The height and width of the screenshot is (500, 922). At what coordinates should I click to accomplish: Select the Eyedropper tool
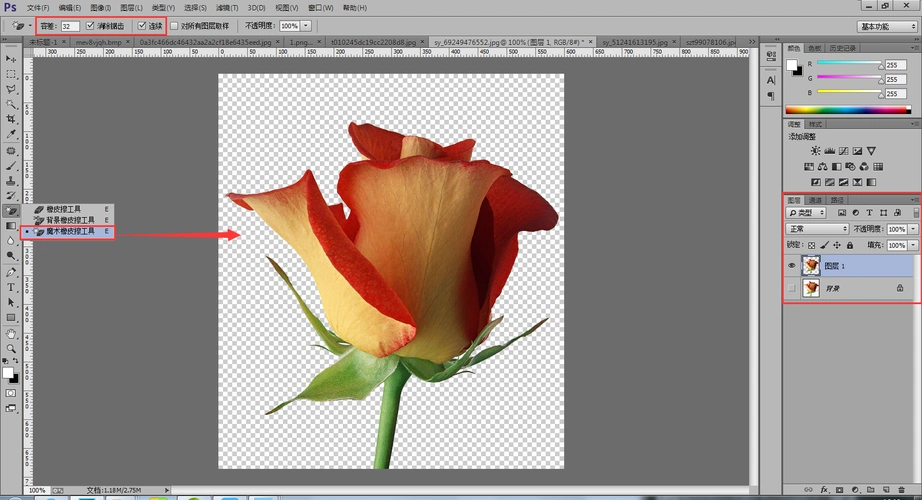(x=11, y=134)
